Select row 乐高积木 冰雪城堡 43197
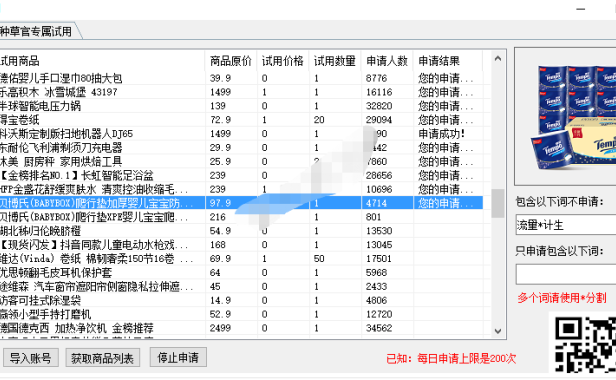This screenshot has width=616, height=380. coord(241,92)
